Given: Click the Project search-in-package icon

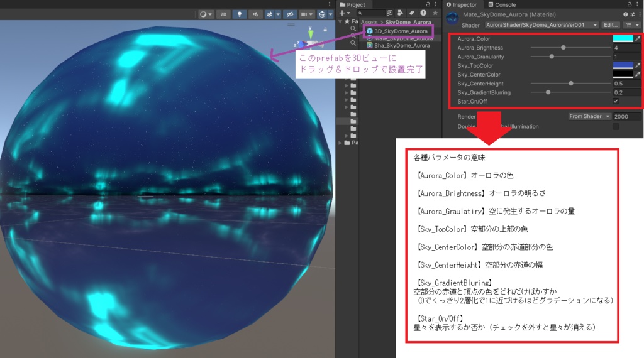Looking at the screenshot, I should 389,13.
